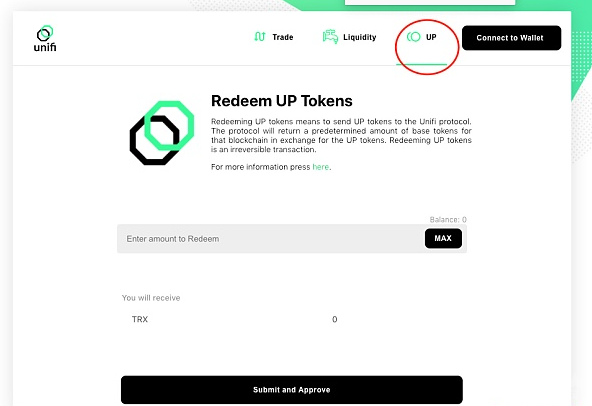The width and height of the screenshot is (592, 406).
Task: Click the unifi octagon logo icon
Action: 45,33
